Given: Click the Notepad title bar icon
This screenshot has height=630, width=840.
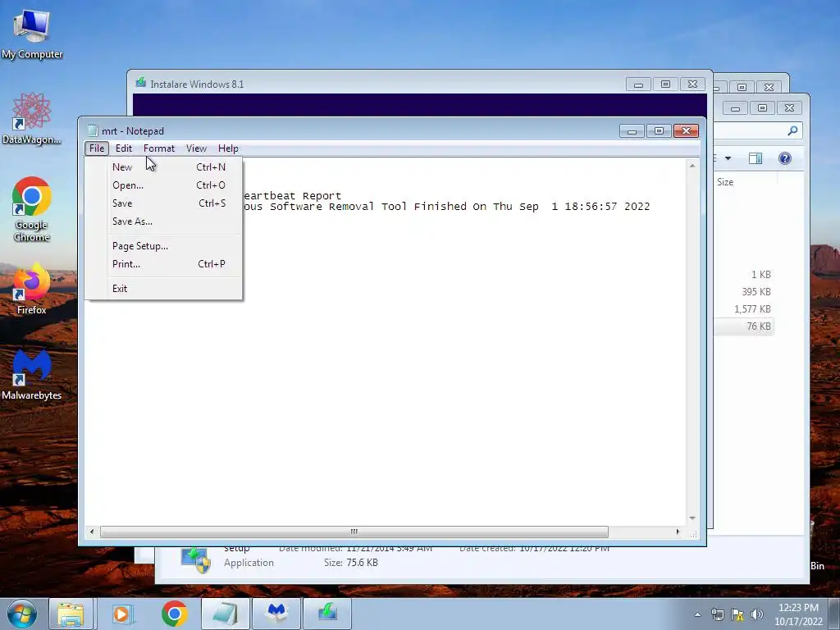Looking at the screenshot, I should 93,130.
